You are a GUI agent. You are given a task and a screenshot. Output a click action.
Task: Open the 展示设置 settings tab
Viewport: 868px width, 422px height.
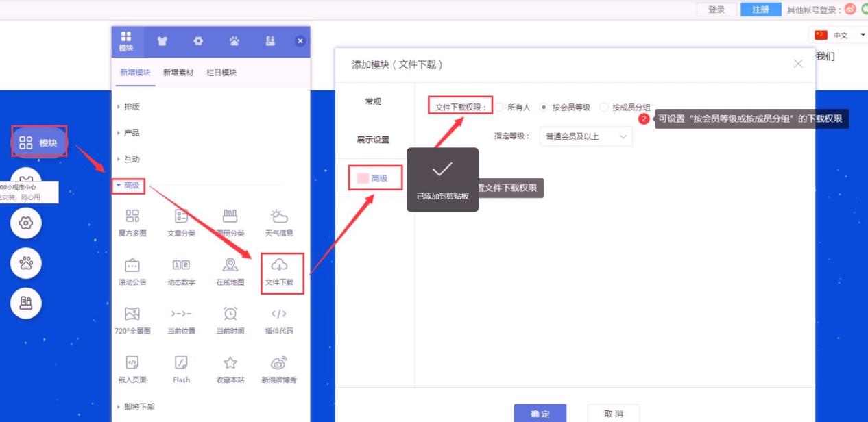(x=373, y=140)
